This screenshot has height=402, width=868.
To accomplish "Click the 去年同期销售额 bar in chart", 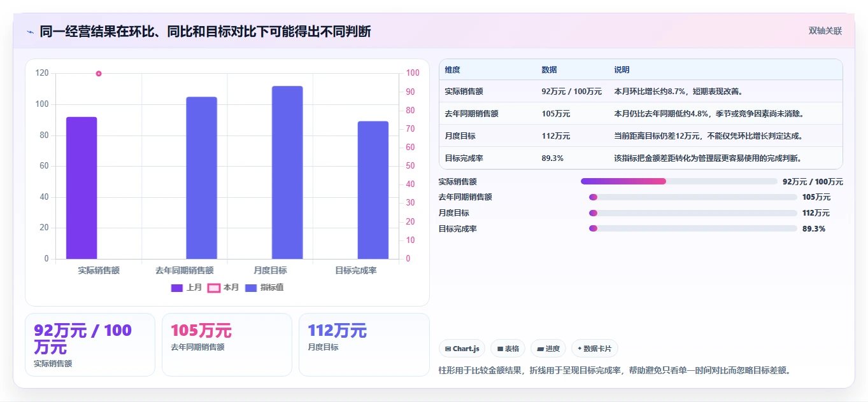I will click(201, 178).
